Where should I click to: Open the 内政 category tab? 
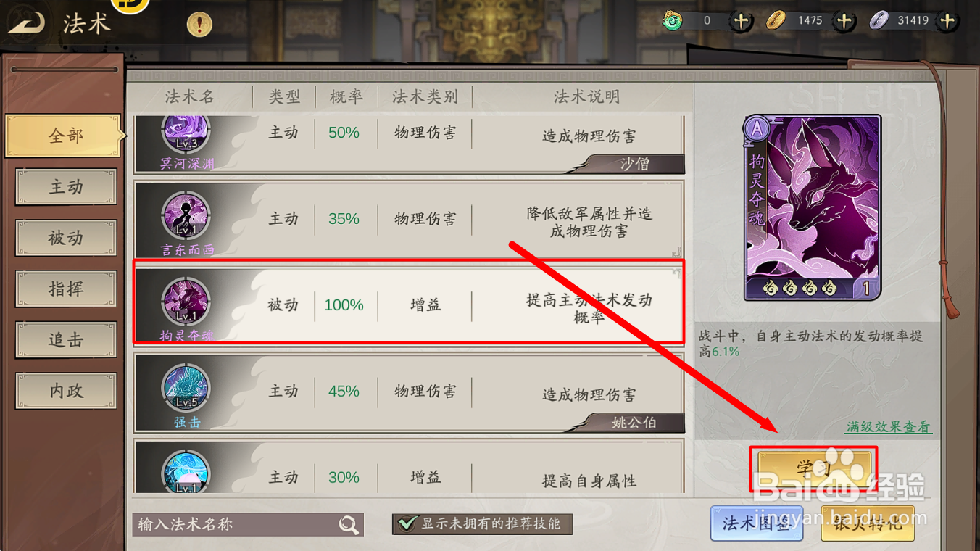(66, 391)
